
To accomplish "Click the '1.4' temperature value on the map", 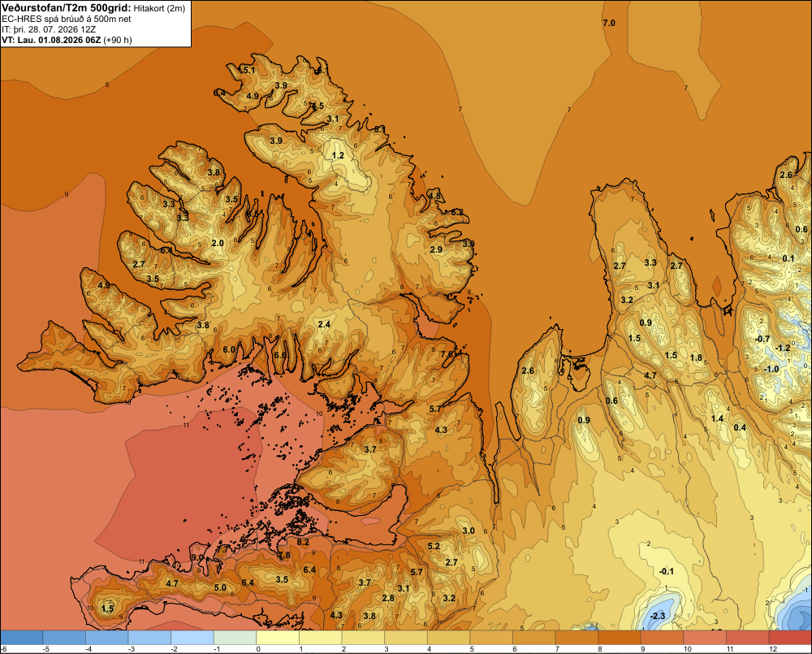I will 717,418.
